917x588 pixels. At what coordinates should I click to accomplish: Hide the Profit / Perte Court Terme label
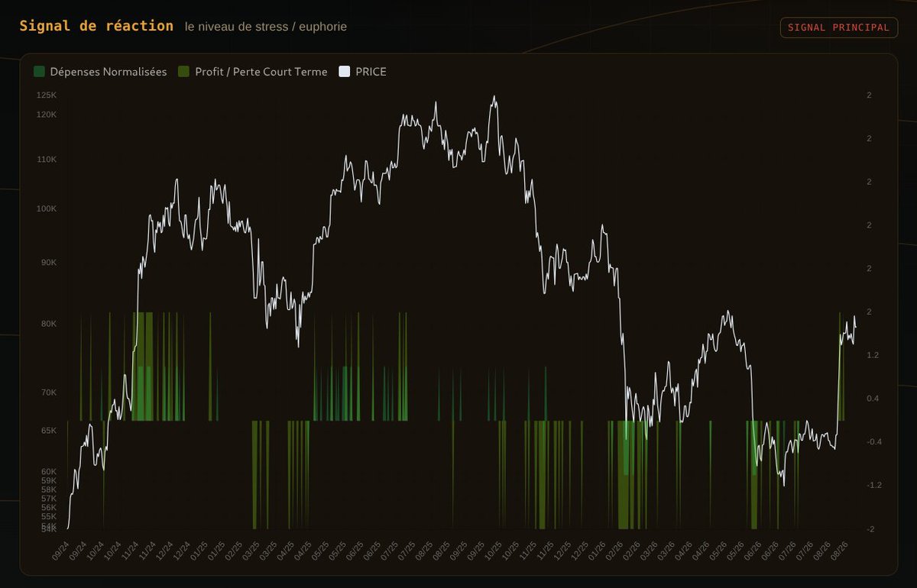pos(261,72)
